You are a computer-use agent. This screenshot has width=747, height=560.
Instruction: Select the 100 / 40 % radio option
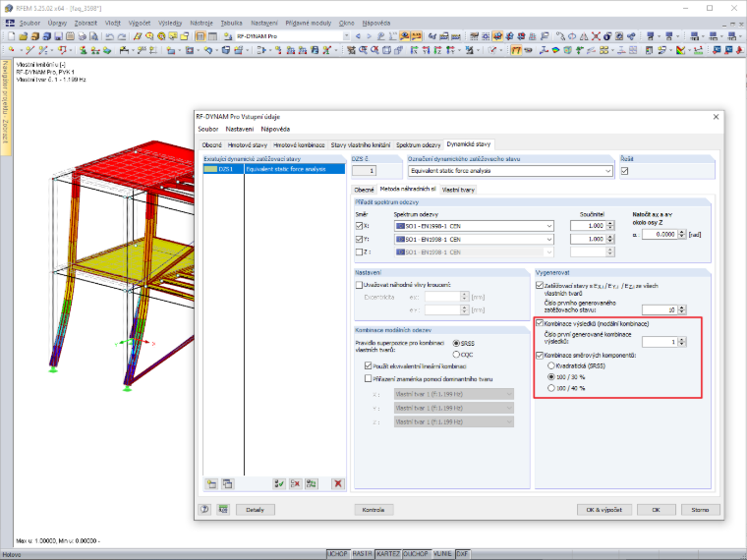[551, 388]
